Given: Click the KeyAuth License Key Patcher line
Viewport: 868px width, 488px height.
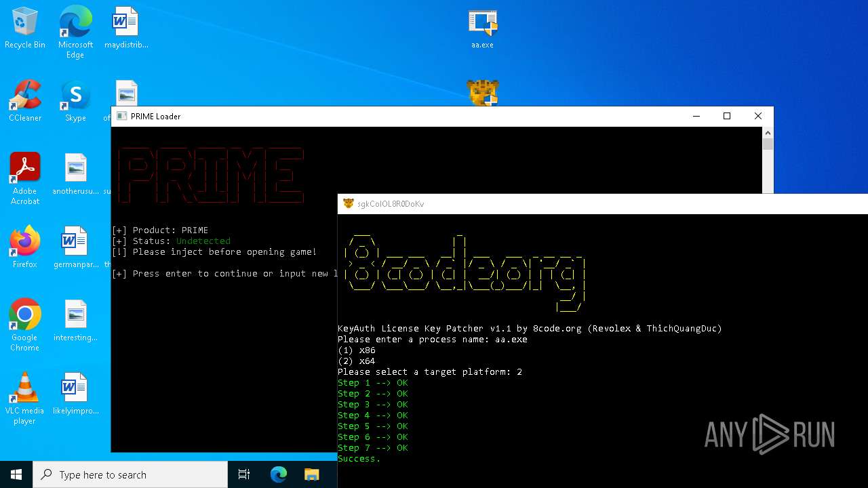Looking at the screenshot, I should [x=530, y=328].
